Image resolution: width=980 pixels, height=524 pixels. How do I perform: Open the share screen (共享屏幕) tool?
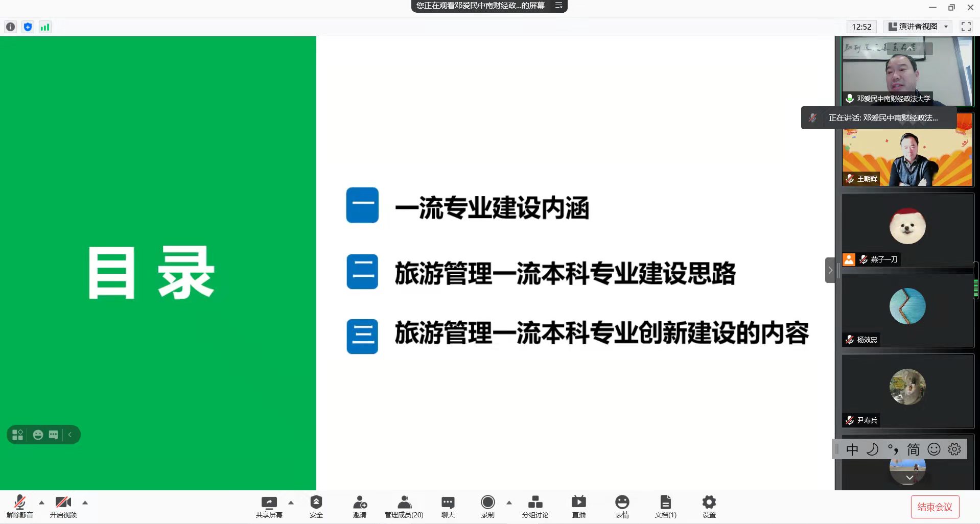(x=269, y=506)
